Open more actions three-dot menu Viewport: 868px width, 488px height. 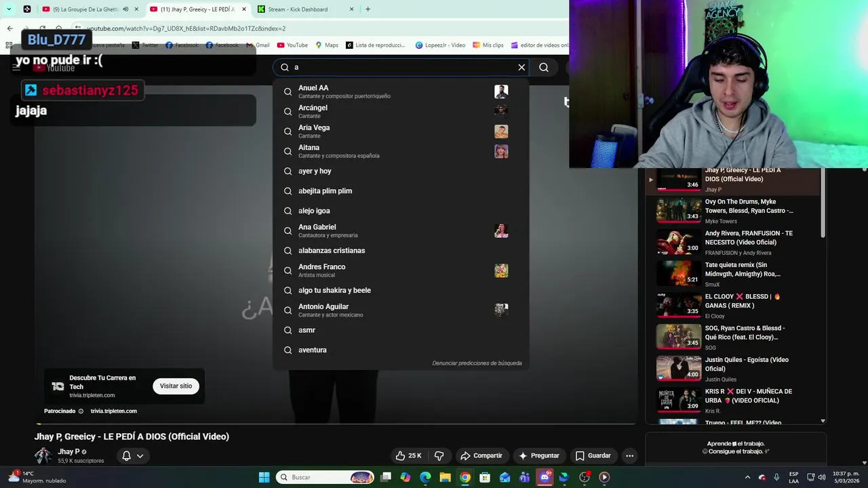(x=629, y=455)
